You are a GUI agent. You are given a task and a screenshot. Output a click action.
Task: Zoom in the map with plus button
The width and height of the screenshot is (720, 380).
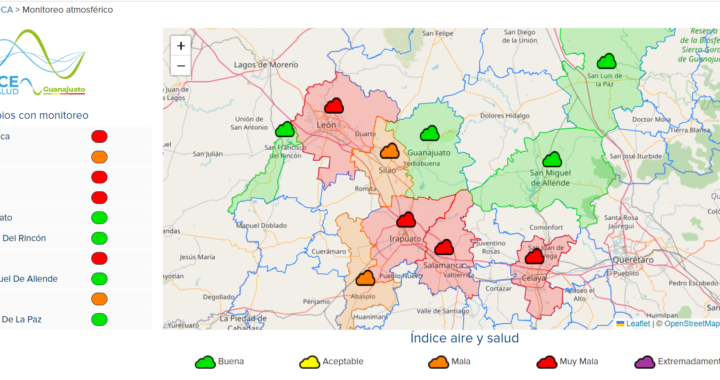[x=181, y=46]
